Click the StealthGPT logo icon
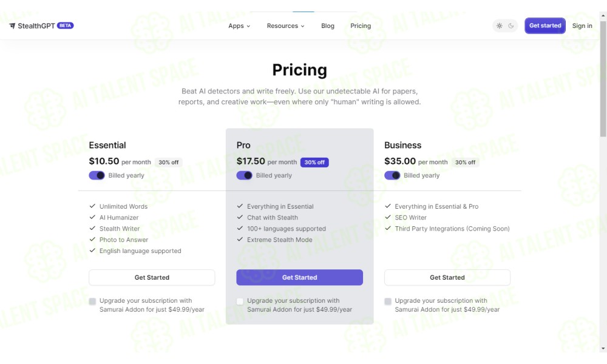This screenshot has height=364, width=607. 12,26
